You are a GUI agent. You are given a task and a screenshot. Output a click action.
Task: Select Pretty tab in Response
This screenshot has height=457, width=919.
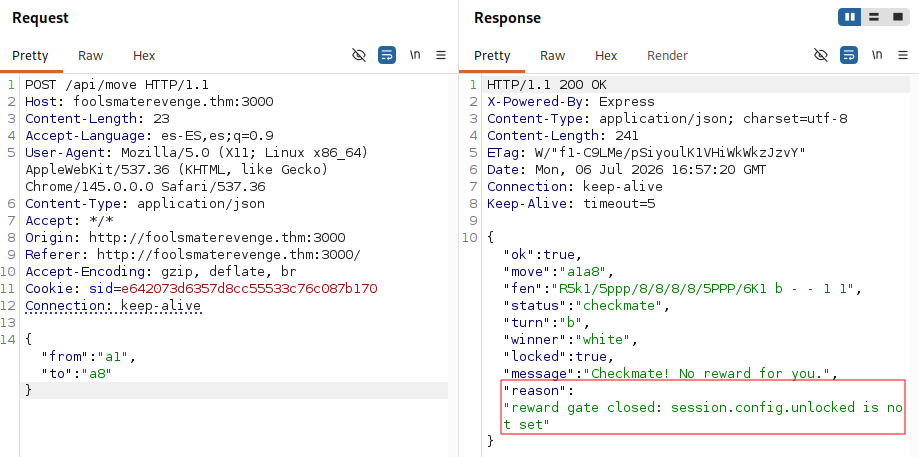492,56
